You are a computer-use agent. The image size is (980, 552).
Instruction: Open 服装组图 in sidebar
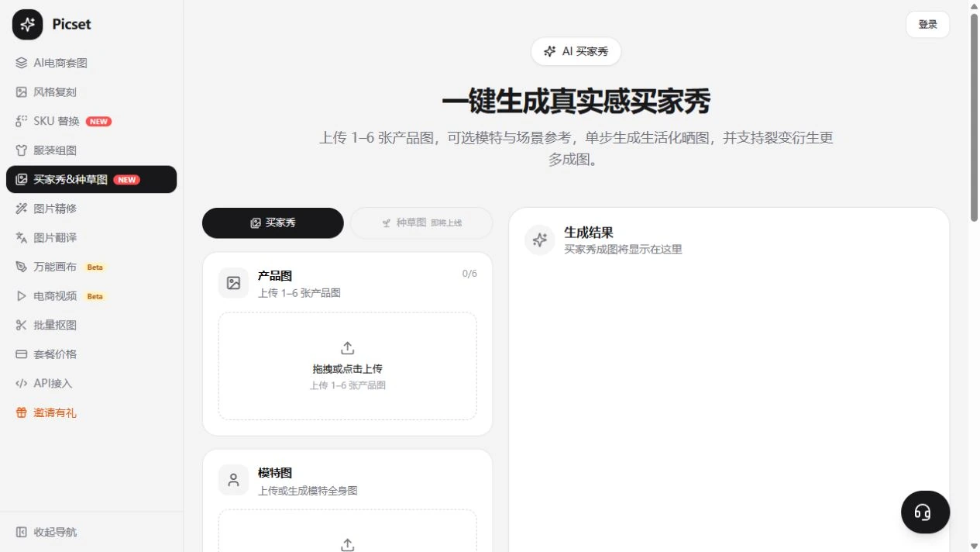[91, 150]
